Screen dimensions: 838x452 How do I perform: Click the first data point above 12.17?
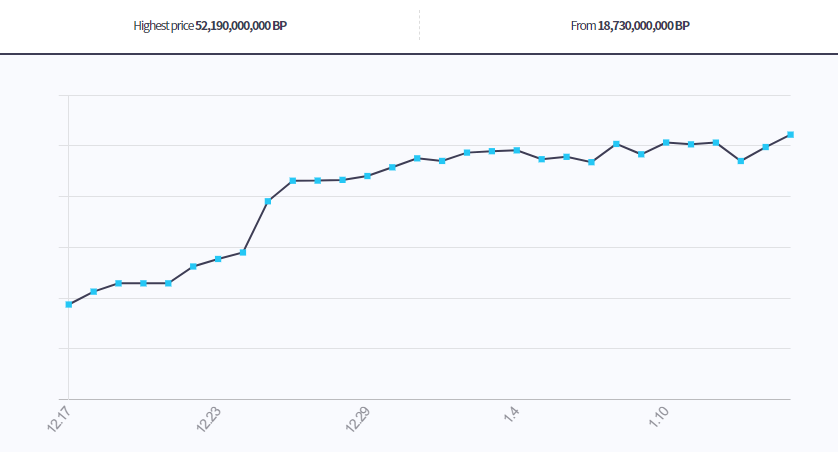69,304
